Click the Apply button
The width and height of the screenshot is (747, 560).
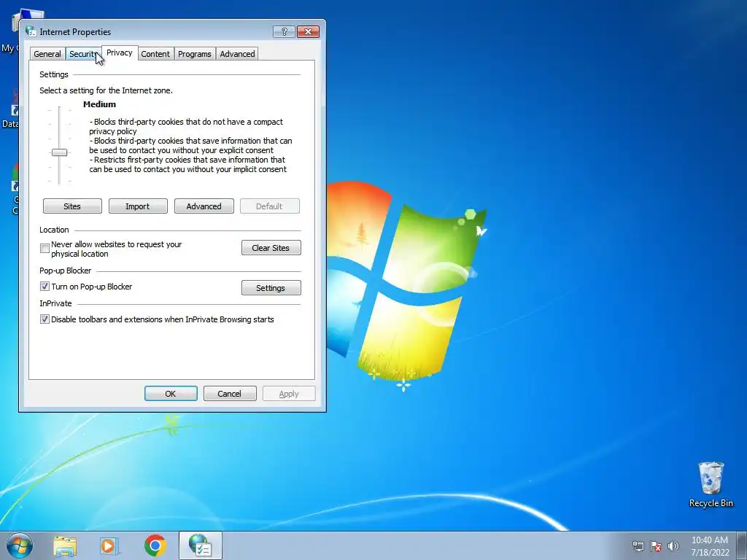pos(289,393)
